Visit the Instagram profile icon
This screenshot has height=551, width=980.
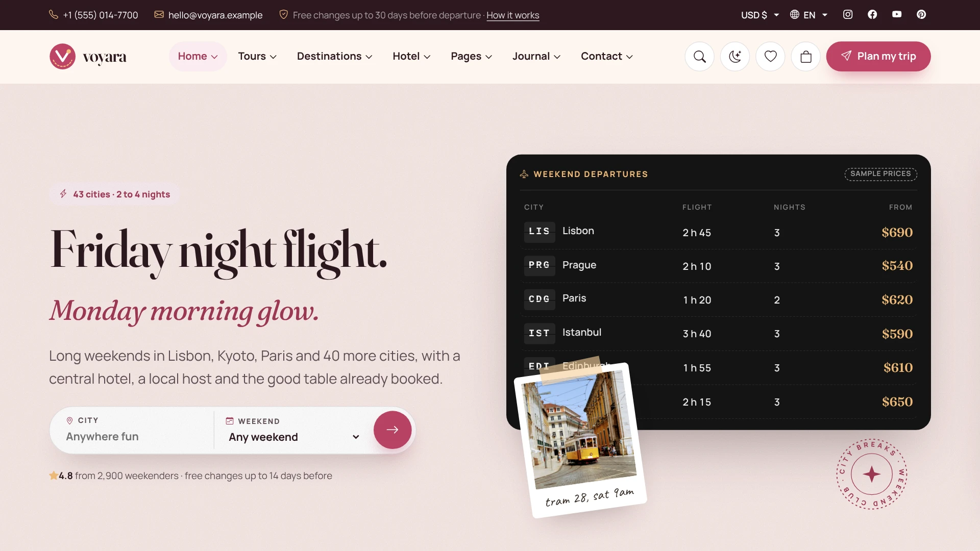[x=848, y=15]
